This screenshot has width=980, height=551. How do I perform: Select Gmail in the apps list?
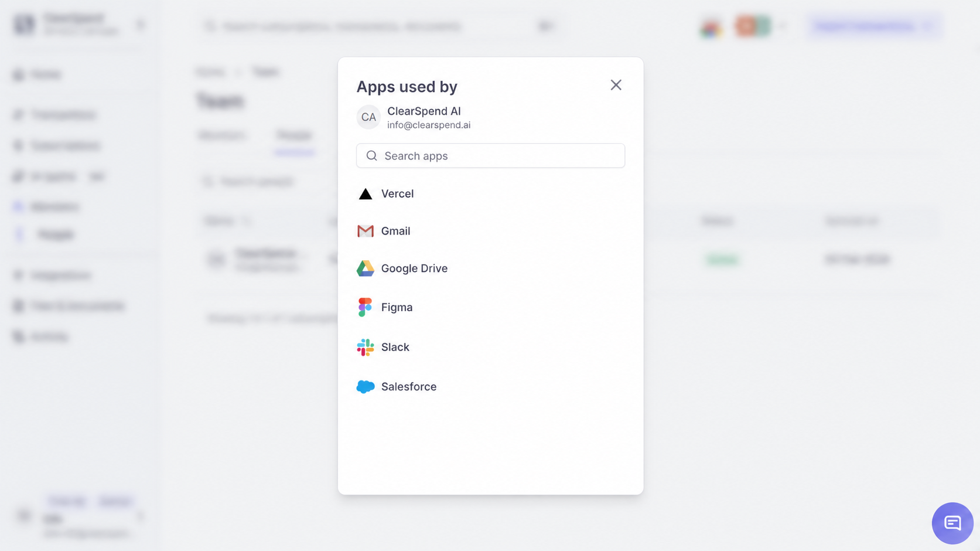coord(490,231)
